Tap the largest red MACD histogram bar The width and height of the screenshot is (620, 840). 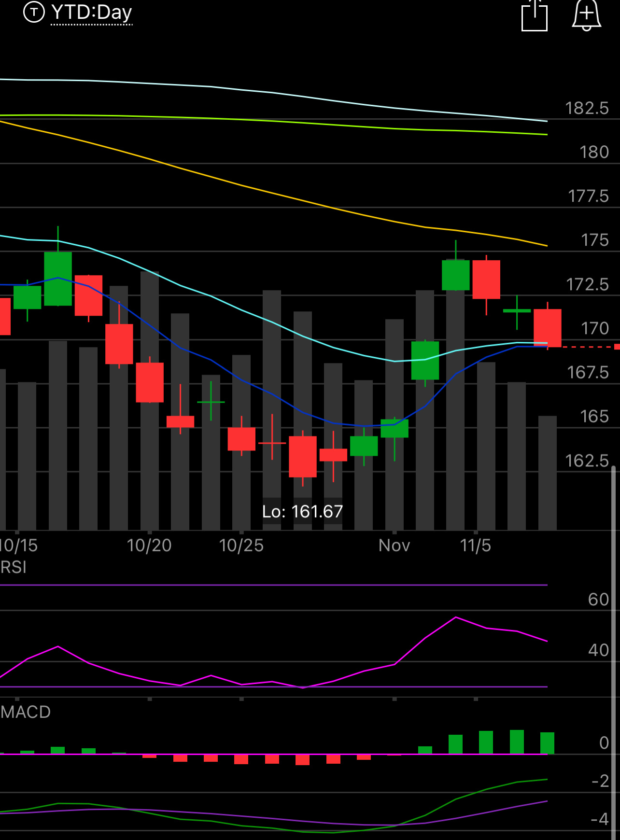tap(302, 760)
